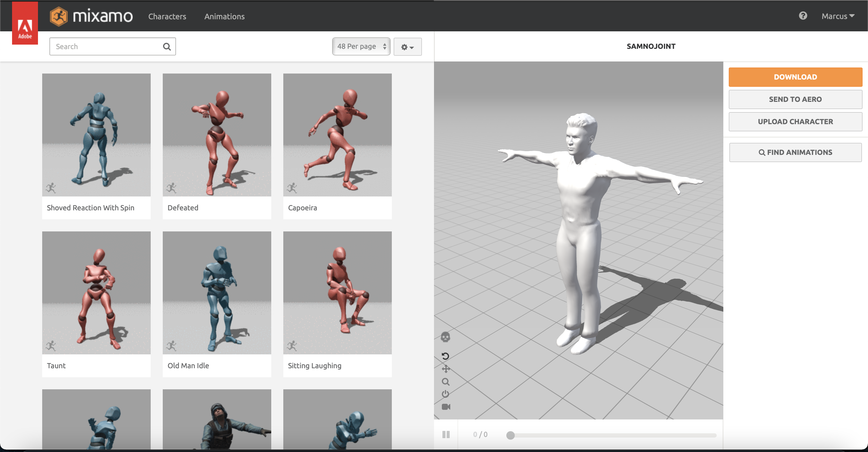Open the 48 Per page dropdown
The height and width of the screenshot is (452, 868).
(361, 46)
